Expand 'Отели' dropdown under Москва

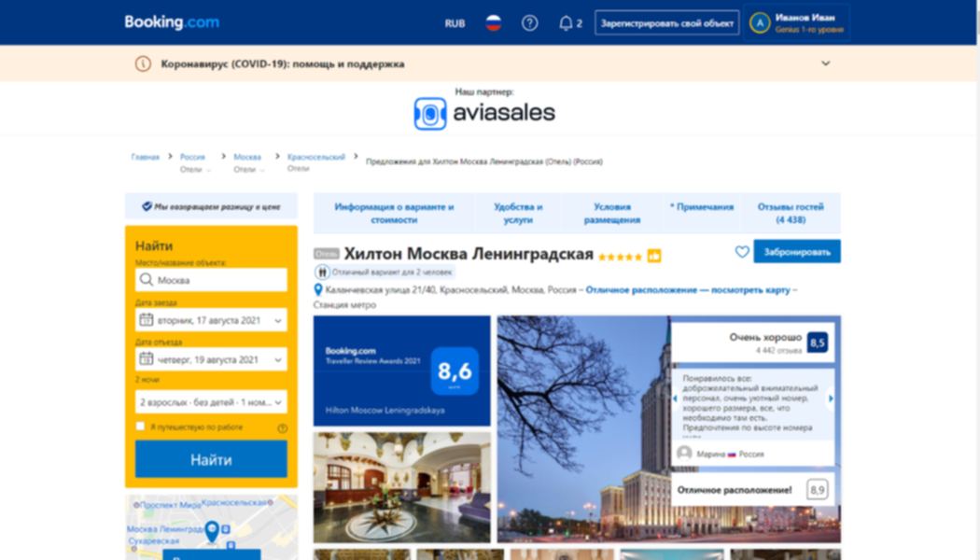pos(249,170)
